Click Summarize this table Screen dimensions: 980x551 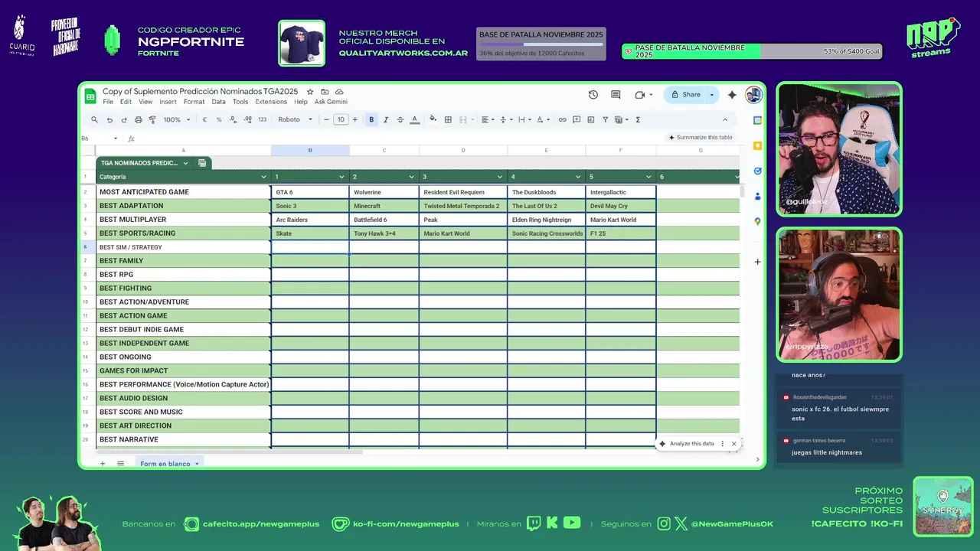tap(701, 138)
